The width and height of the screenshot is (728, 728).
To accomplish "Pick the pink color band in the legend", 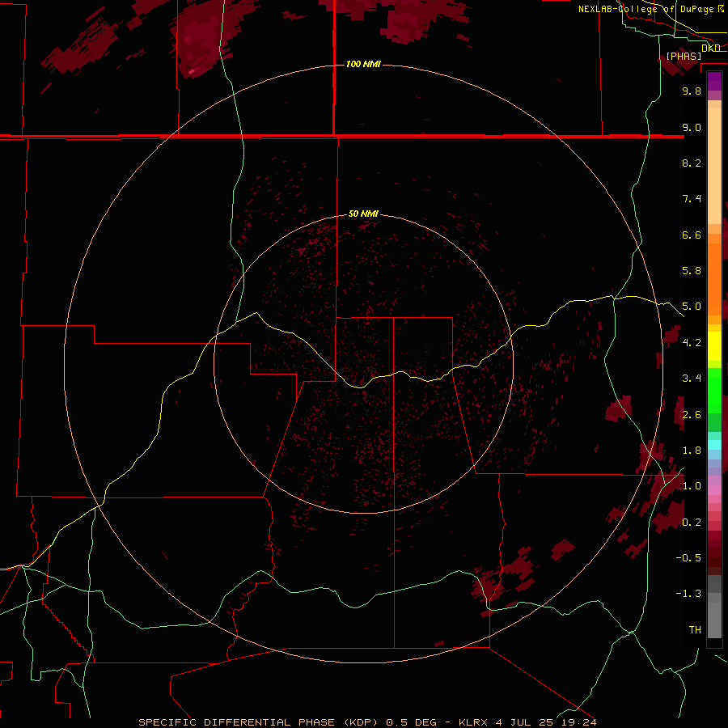I will click(x=714, y=490).
